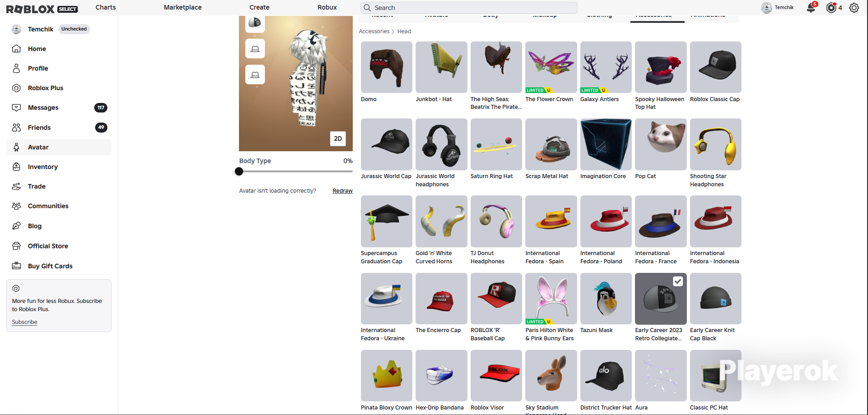868x415 pixels.
Task: Select the Imagination Core thumbnail
Action: point(606,144)
